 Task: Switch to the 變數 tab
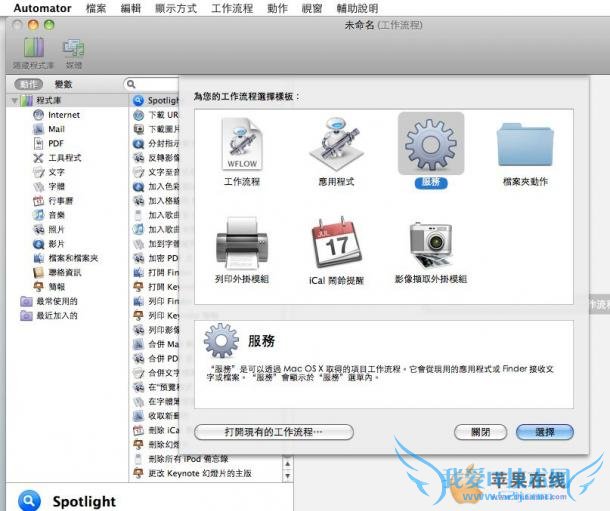pos(63,84)
